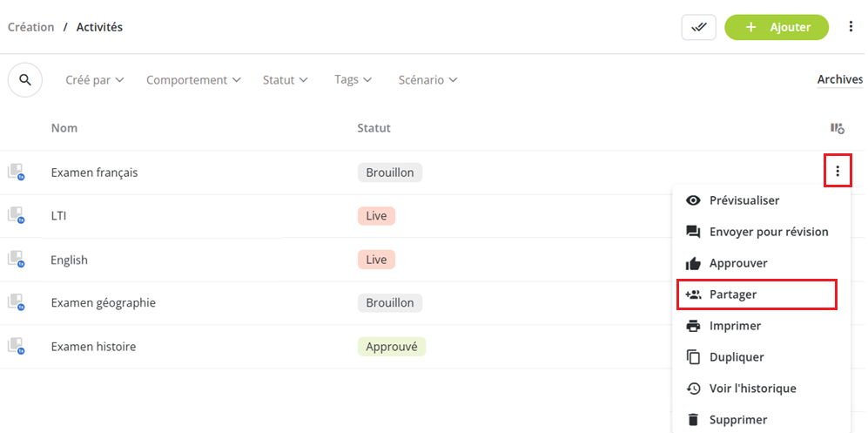Go to Création in the breadcrumb
The image size is (868, 433).
point(31,27)
